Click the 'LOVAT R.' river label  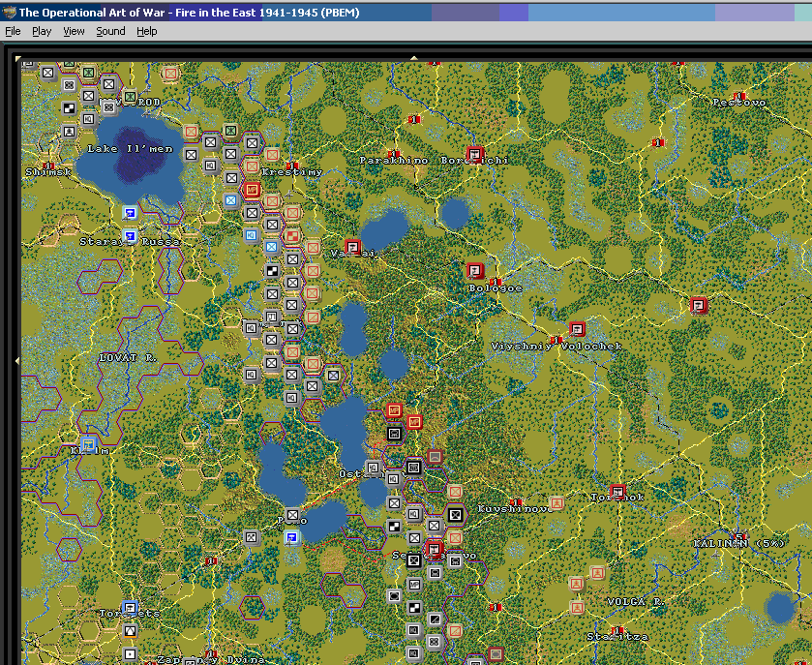tap(128, 358)
